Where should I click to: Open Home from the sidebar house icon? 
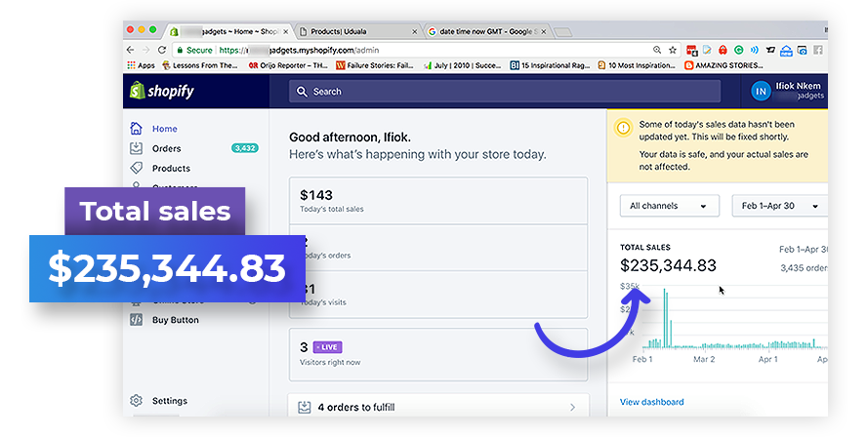point(136,129)
